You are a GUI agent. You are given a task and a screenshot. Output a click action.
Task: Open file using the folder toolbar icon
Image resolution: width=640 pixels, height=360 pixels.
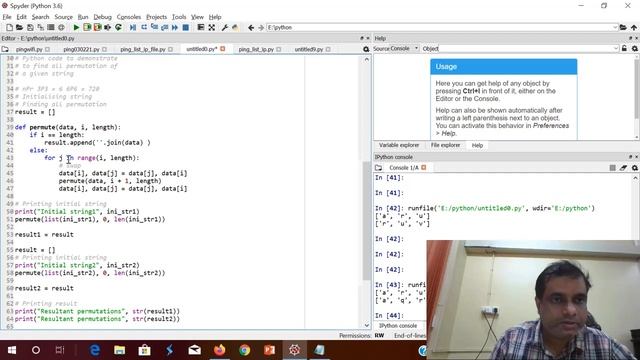coord(19,27)
